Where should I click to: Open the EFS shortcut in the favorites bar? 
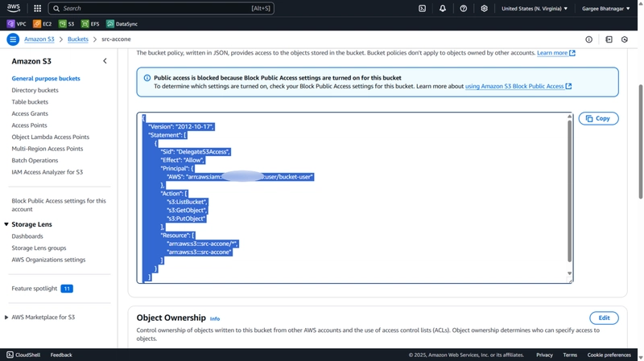coord(90,24)
